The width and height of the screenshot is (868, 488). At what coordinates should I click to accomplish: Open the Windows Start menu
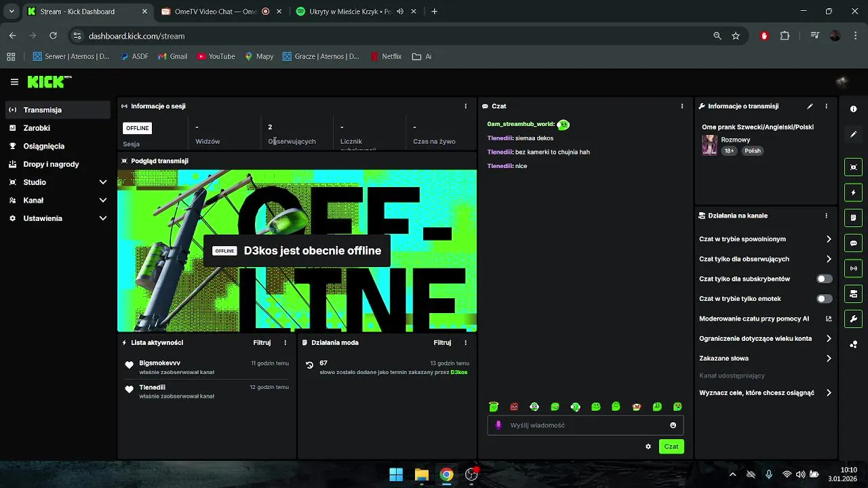pos(396,474)
